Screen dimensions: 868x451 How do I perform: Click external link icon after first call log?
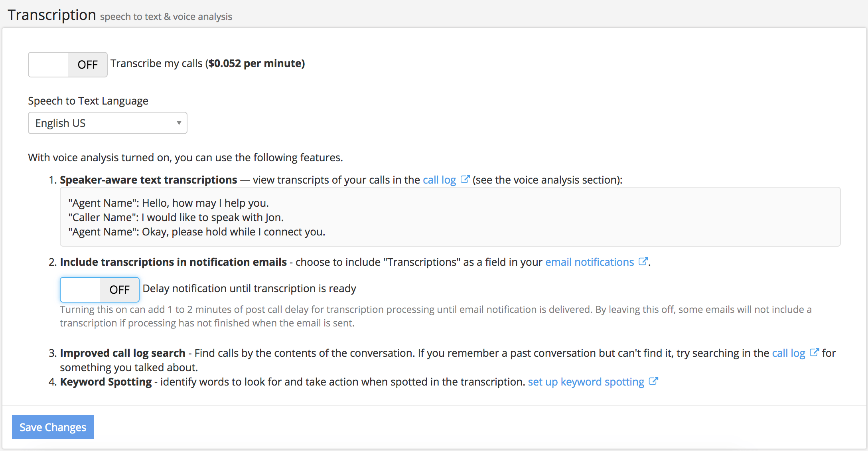(465, 179)
